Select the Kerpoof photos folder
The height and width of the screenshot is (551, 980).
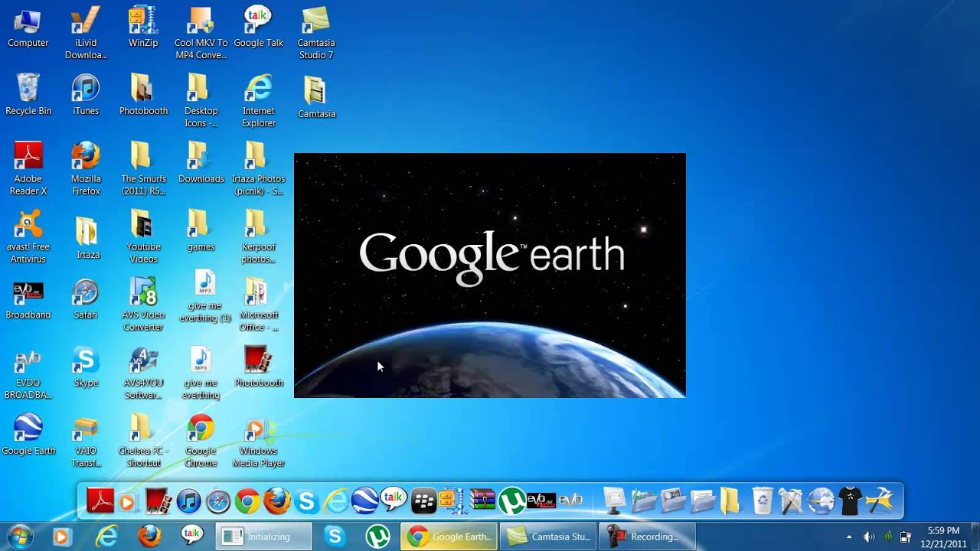click(x=258, y=237)
